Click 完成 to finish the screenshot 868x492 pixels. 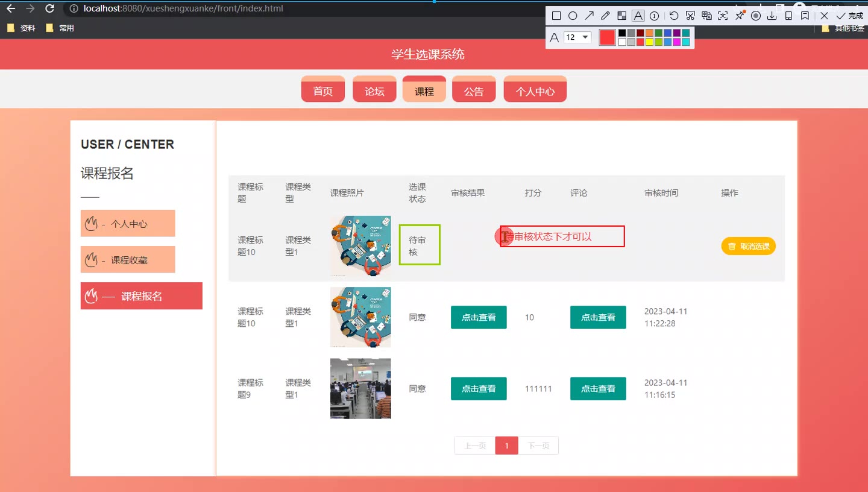click(850, 16)
